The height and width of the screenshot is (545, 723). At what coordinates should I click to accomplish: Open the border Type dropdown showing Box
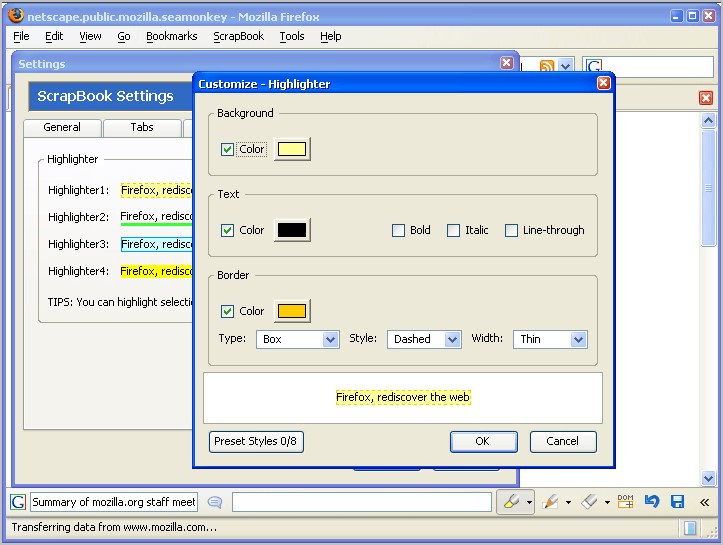pos(298,339)
